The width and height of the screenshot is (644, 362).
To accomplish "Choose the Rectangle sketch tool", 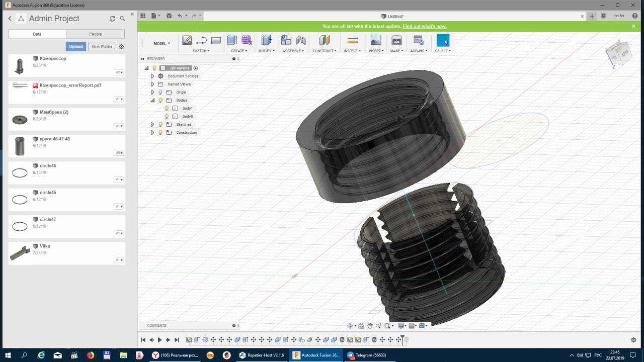I will [216, 40].
